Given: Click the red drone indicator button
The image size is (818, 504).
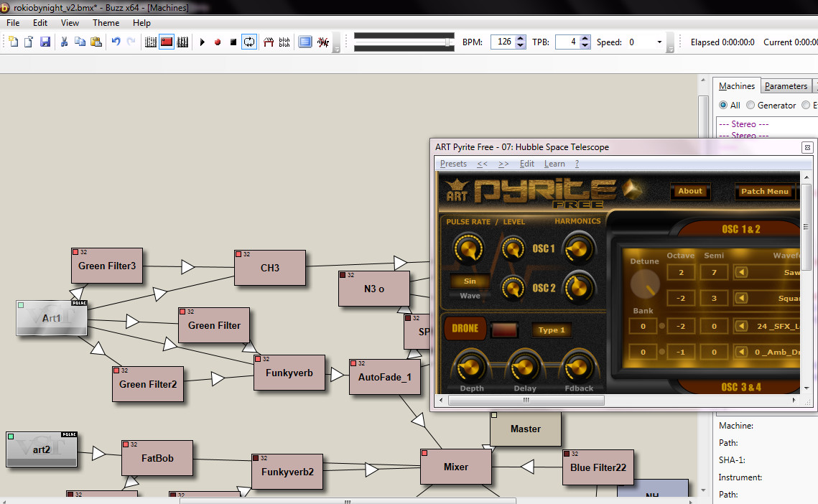Looking at the screenshot, I should click(x=504, y=330).
